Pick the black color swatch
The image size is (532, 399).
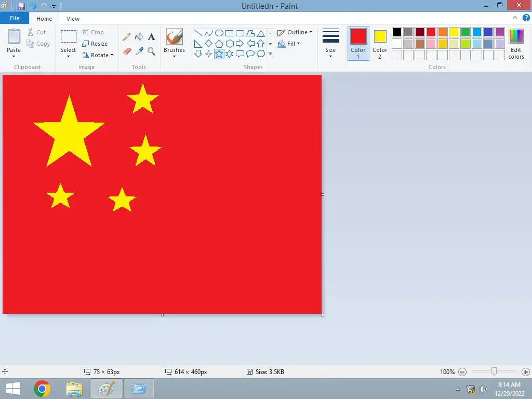(397, 32)
